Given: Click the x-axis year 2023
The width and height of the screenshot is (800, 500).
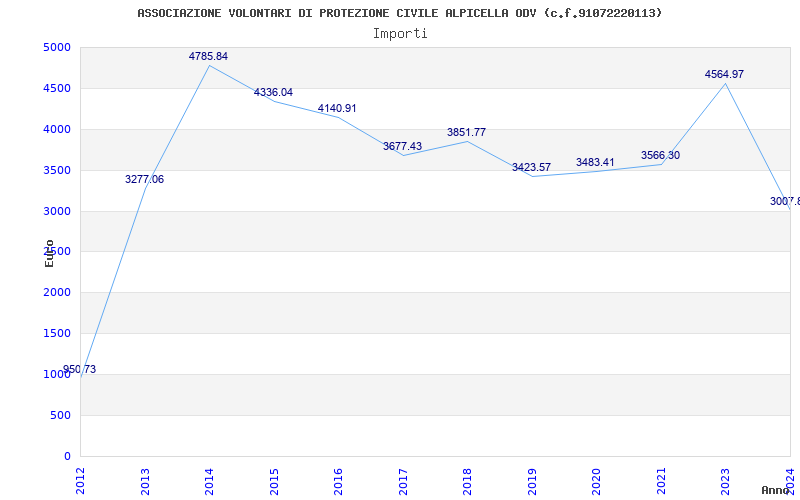Looking at the screenshot, I should point(726,481).
